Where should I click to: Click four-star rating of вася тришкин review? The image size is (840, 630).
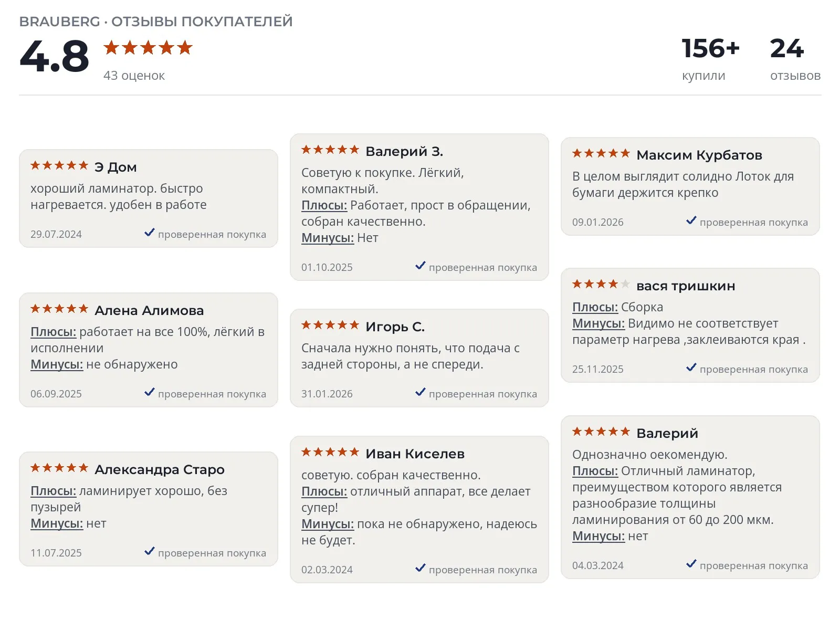click(x=601, y=285)
